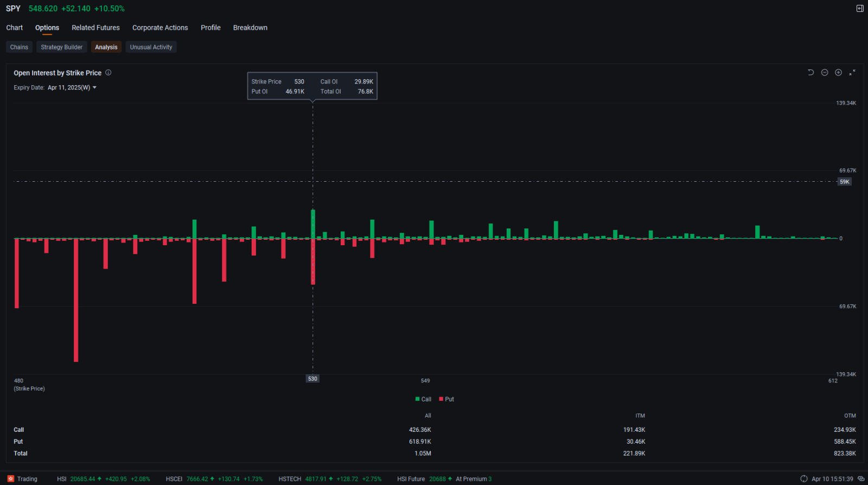Click the HSTECH index quote 4817.91

[x=316, y=479]
